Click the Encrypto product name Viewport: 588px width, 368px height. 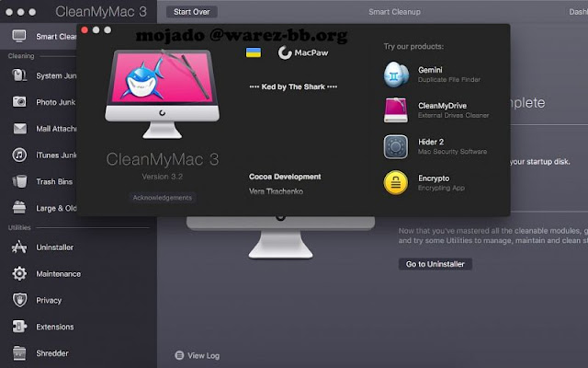[x=434, y=178]
